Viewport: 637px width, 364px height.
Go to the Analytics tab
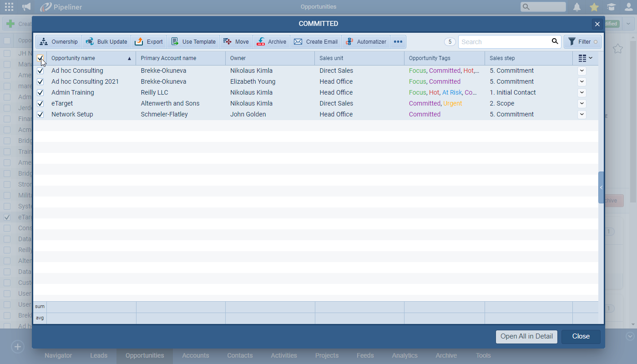(404, 355)
